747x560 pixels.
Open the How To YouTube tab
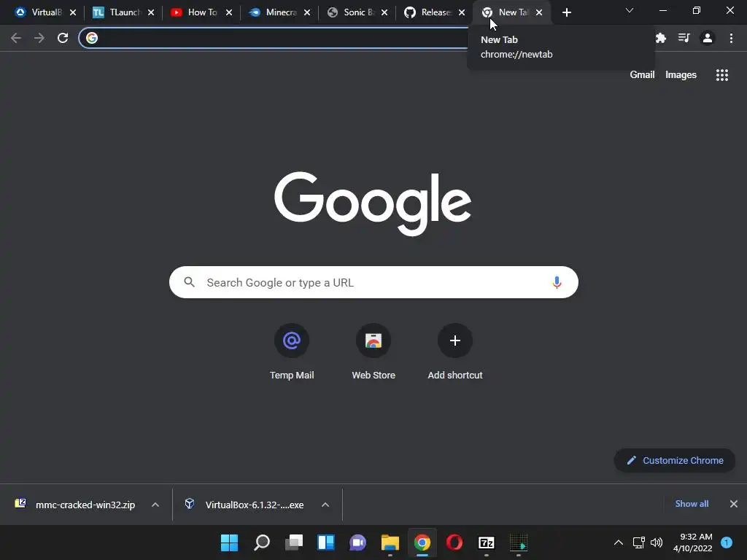pyautogui.click(x=196, y=12)
